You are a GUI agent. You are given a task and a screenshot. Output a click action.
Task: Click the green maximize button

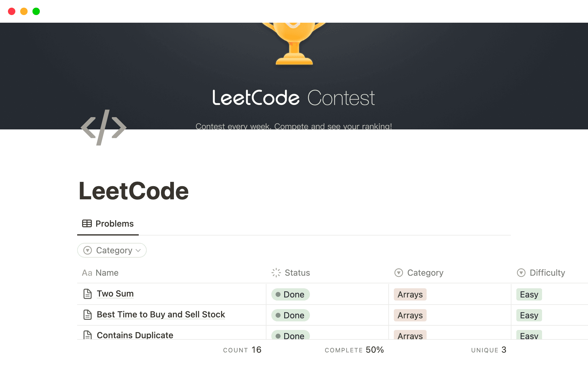(36, 11)
